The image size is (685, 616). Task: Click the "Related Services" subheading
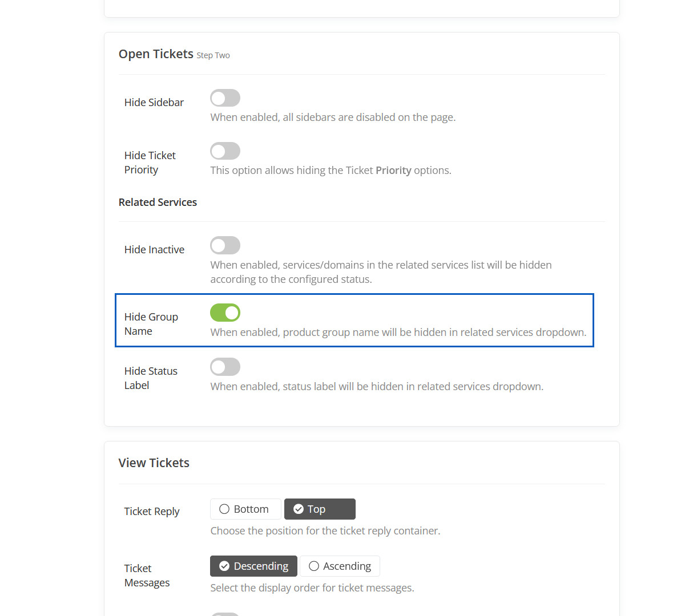(158, 202)
